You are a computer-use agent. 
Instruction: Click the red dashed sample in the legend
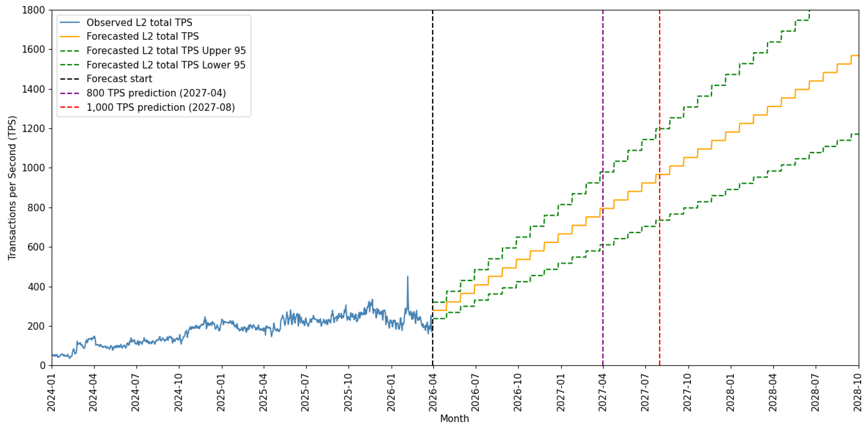point(70,108)
